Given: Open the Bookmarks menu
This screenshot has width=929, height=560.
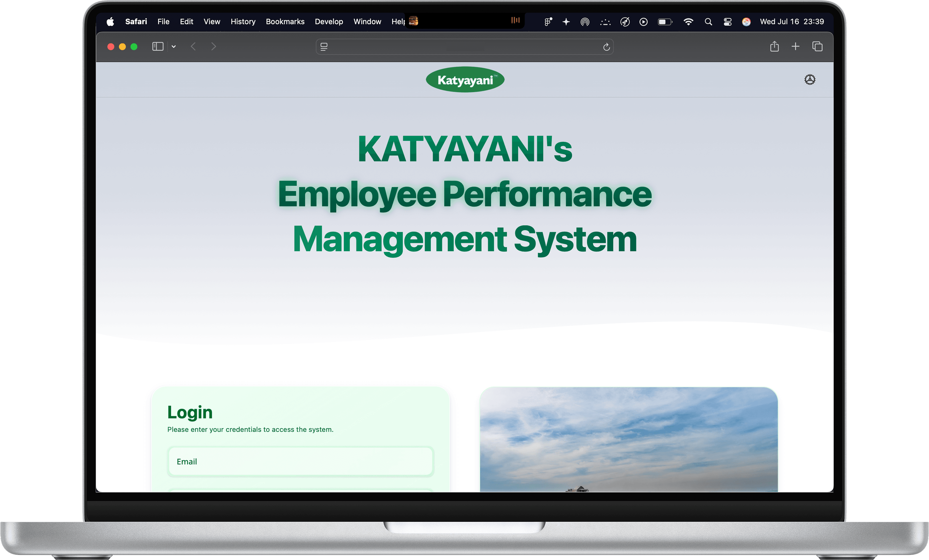Looking at the screenshot, I should pyautogui.click(x=285, y=21).
